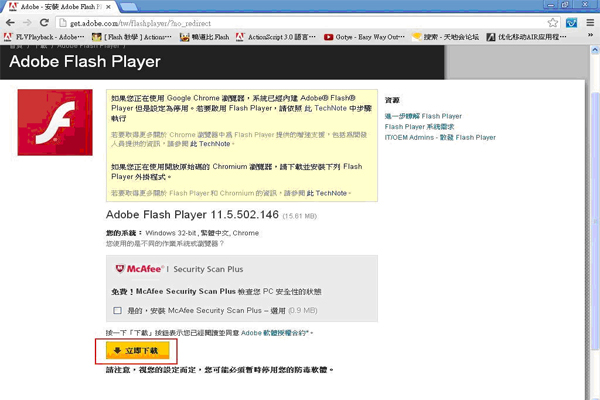Open the [Flash 教學] Actions bookmark
The height and width of the screenshot is (400, 600).
pyautogui.click(x=132, y=37)
